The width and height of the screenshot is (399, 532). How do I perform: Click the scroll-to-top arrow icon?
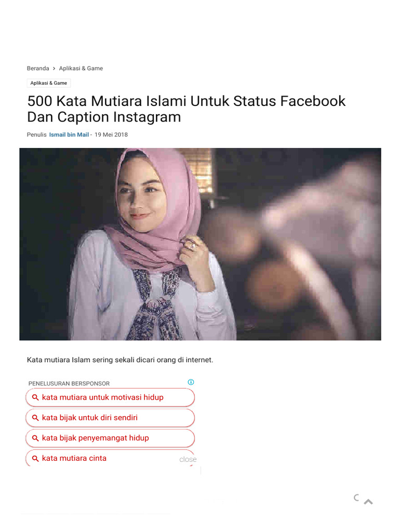pyautogui.click(x=369, y=502)
